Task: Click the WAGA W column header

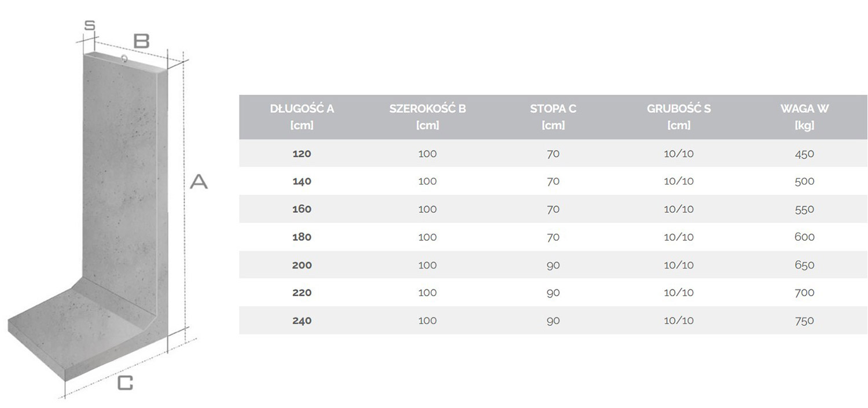Action: 804,116
